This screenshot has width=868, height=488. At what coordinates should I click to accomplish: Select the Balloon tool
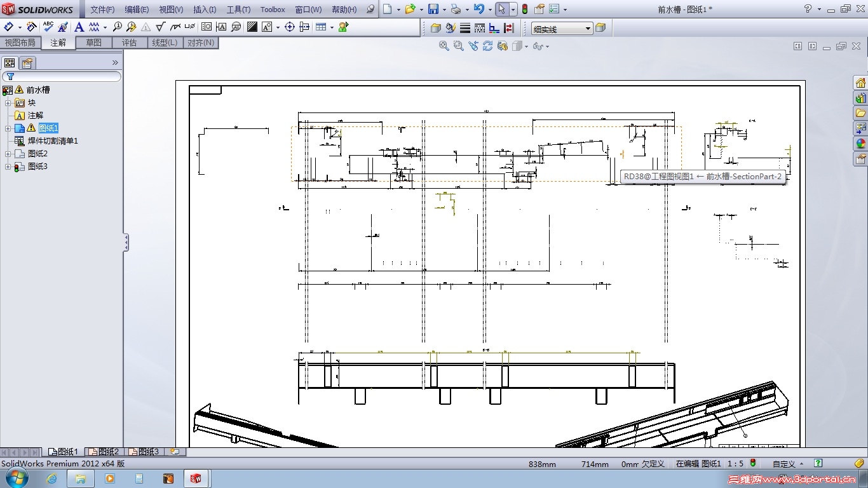(117, 27)
